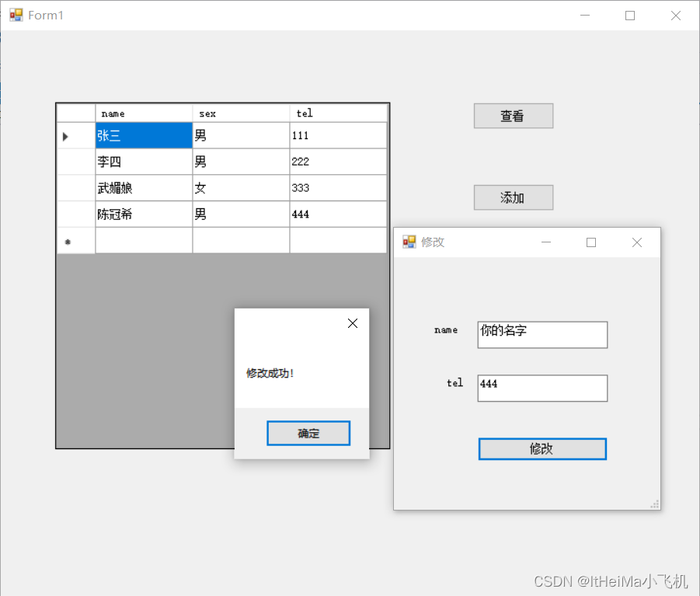Click the 查看 button to view records
The width and height of the screenshot is (700, 596).
point(513,115)
